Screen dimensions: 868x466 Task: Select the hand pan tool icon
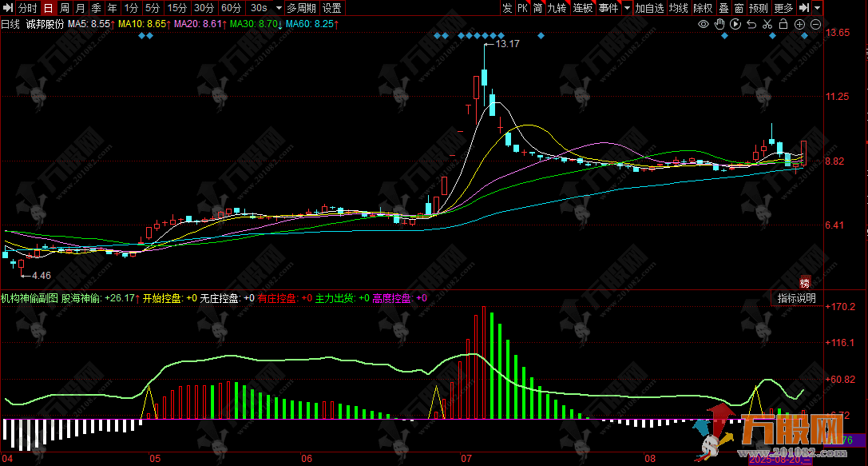click(719, 25)
